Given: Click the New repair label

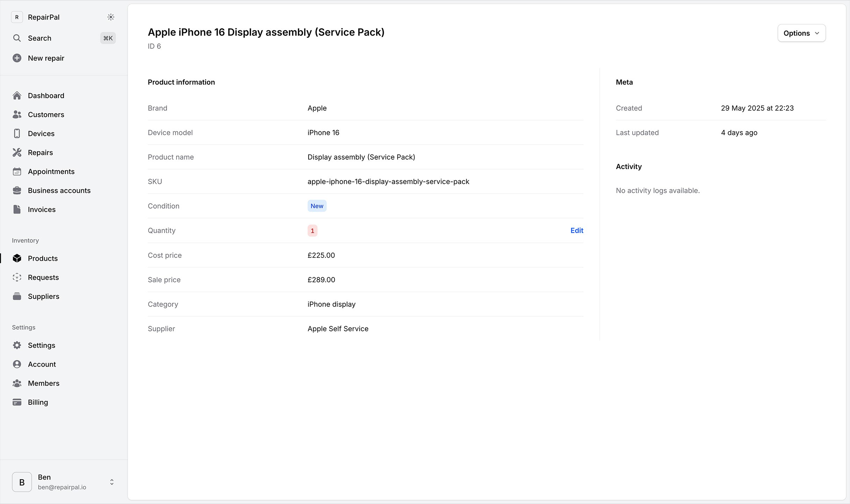Looking at the screenshot, I should click(46, 58).
